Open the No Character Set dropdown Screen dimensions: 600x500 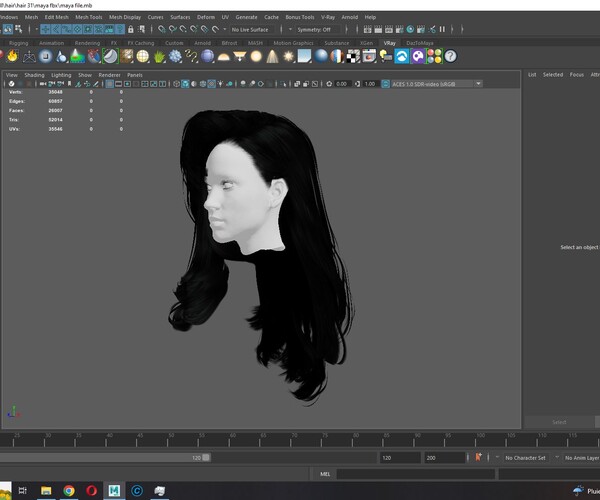pos(526,458)
